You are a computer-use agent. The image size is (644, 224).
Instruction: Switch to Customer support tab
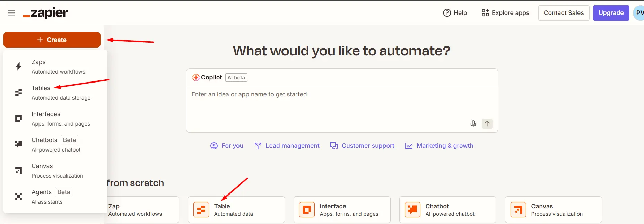[362, 146]
